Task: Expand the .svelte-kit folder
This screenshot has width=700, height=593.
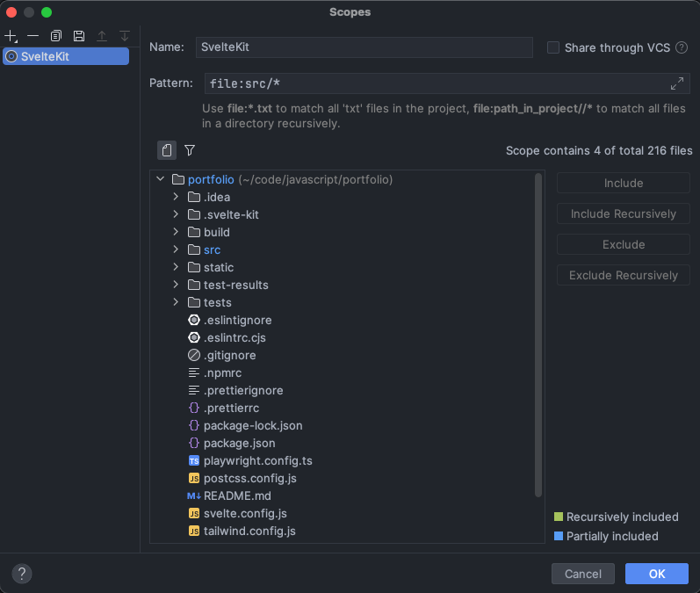Action: pyautogui.click(x=176, y=214)
